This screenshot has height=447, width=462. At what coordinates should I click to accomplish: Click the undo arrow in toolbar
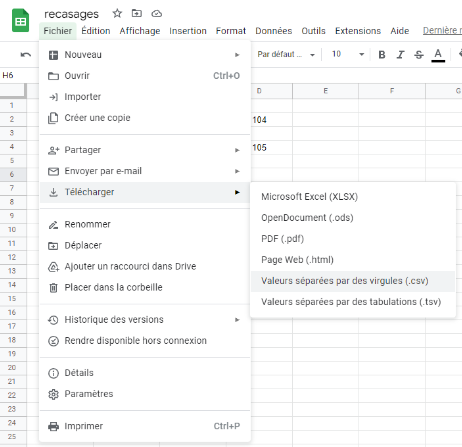click(x=26, y=54)
